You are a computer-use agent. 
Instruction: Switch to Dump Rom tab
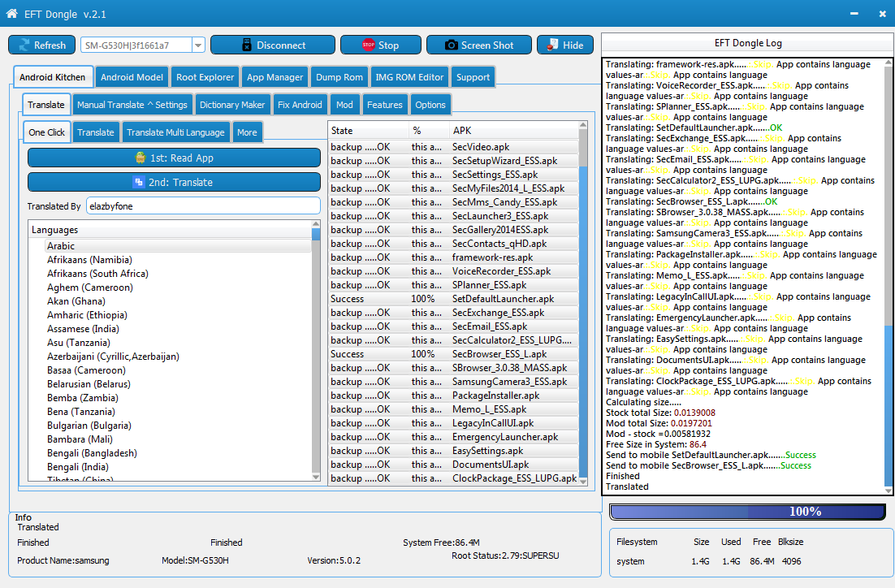(339, 77)
